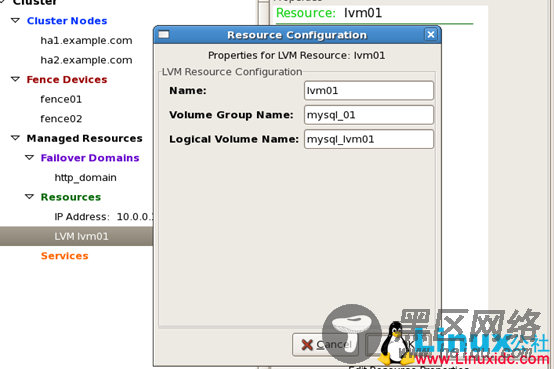Click the Name input field

click(369, 90)
